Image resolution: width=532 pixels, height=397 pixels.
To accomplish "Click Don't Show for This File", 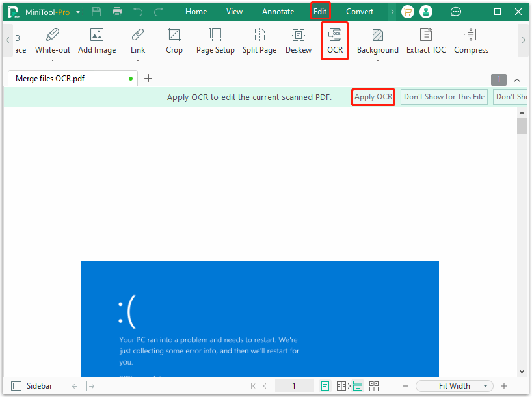I will (x=444, y=97).
